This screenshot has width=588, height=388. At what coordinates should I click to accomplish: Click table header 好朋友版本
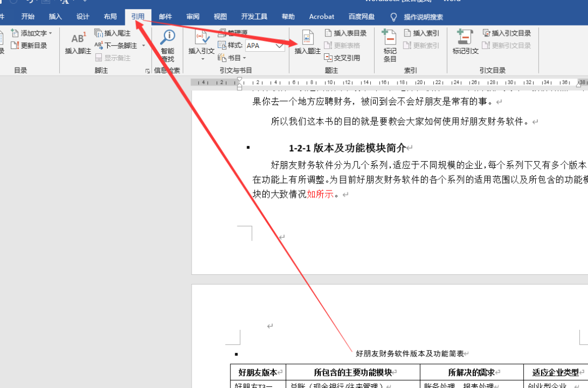click(x=258, y=373)
